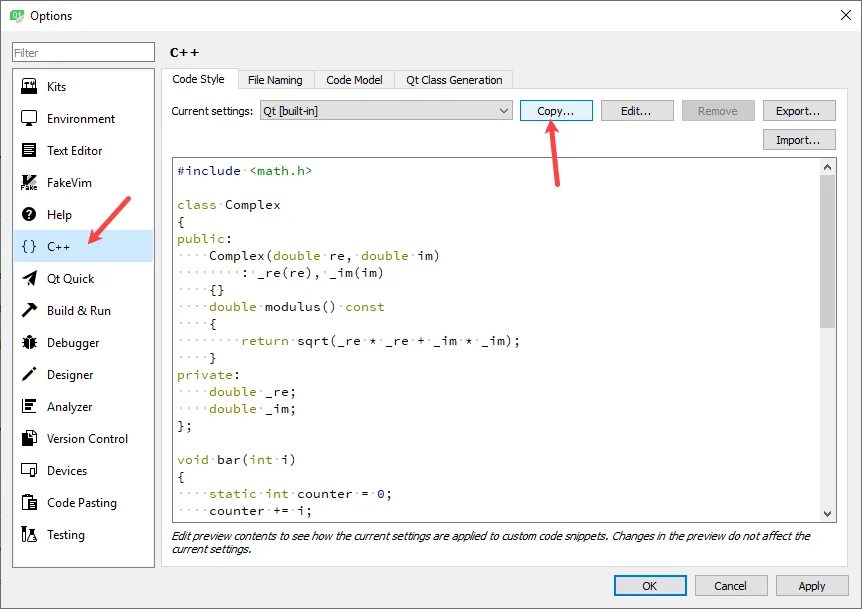
Task: Select the Debugger bug icon
Action: [29, 342]
